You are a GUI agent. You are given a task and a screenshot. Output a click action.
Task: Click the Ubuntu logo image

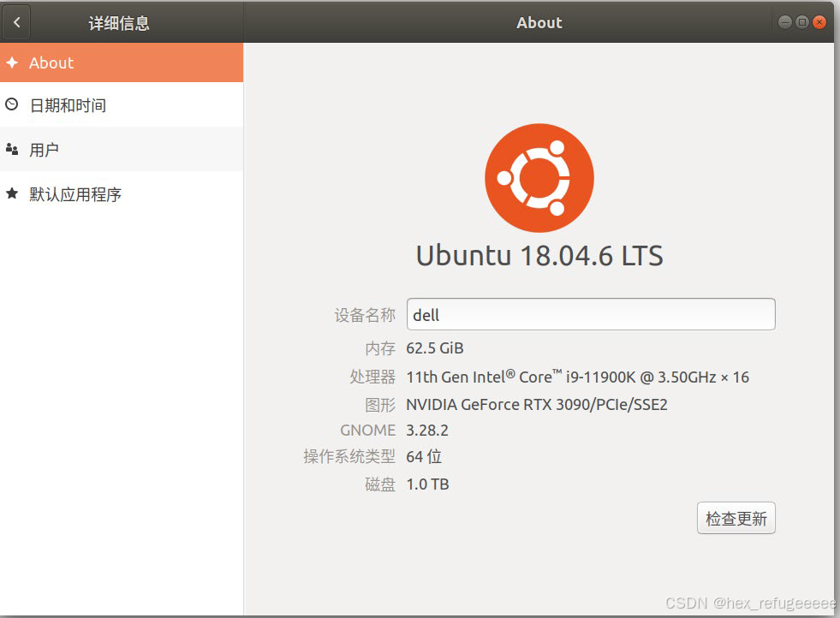[x=539, y=178]
